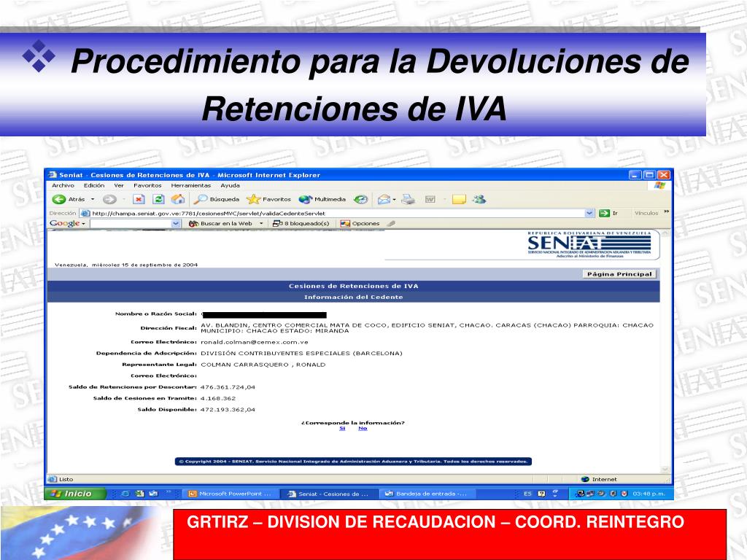Image resolution: width=747 pixels, height=560 pixels.
Task: Switch to Microsoft PowerPoint taskbar item
Action: [231, 494]
